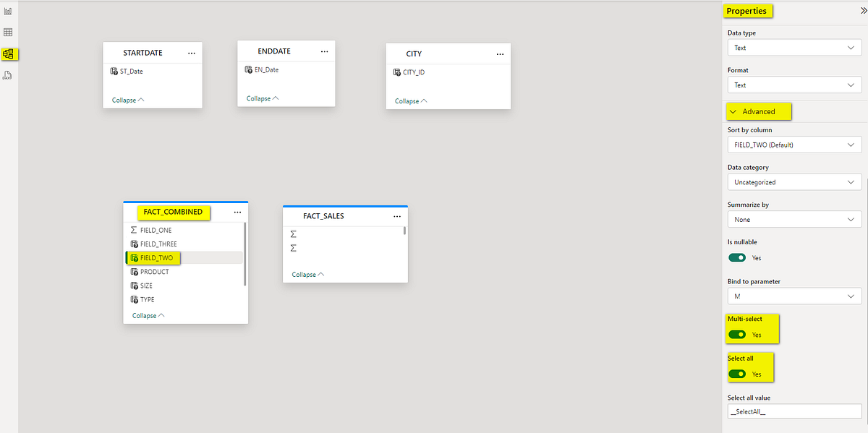The width and height of the screenshot is (868, 433).
Task: Disable Multi-select option
Action: coord(737,335)
